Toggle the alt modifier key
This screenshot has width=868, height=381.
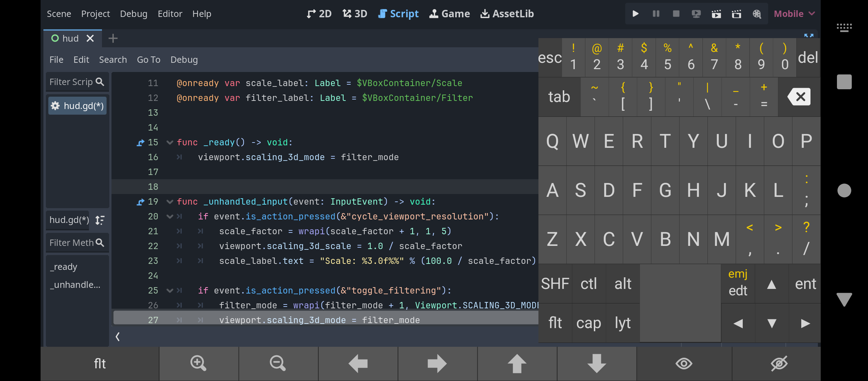point(623,284)
